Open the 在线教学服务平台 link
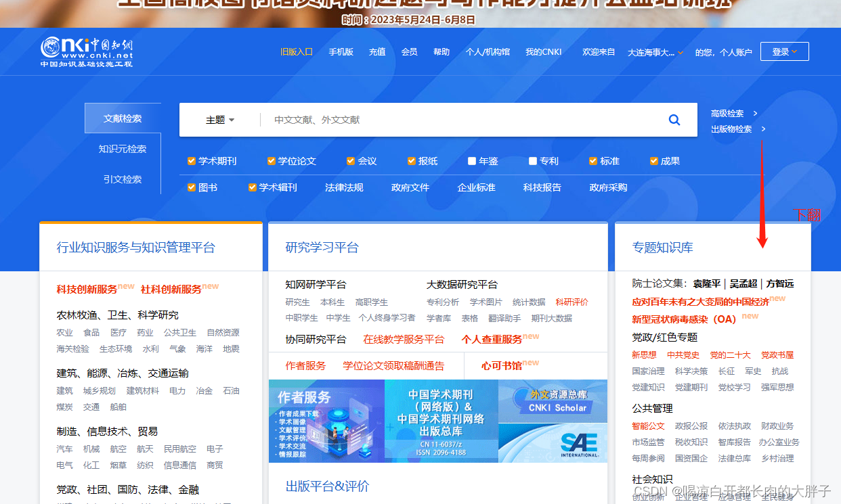Screen dimensions: 841x504 (404, 339)
